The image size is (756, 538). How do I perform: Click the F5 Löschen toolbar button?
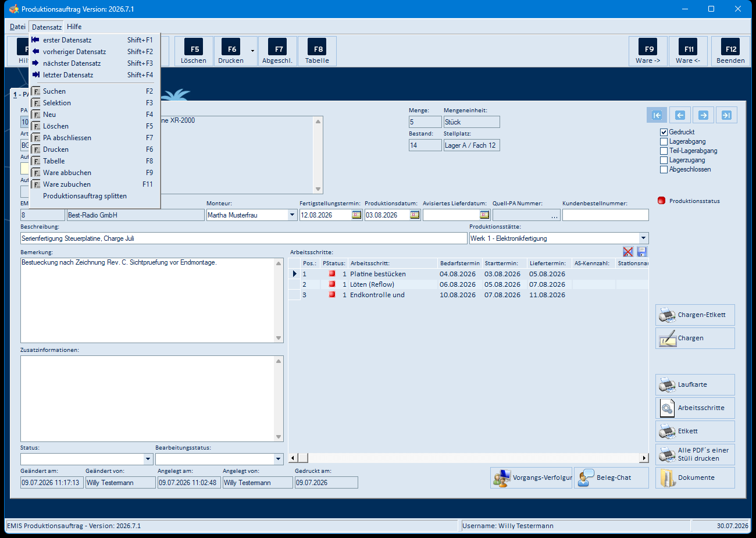pyautogui.click(x=194, y=51)
